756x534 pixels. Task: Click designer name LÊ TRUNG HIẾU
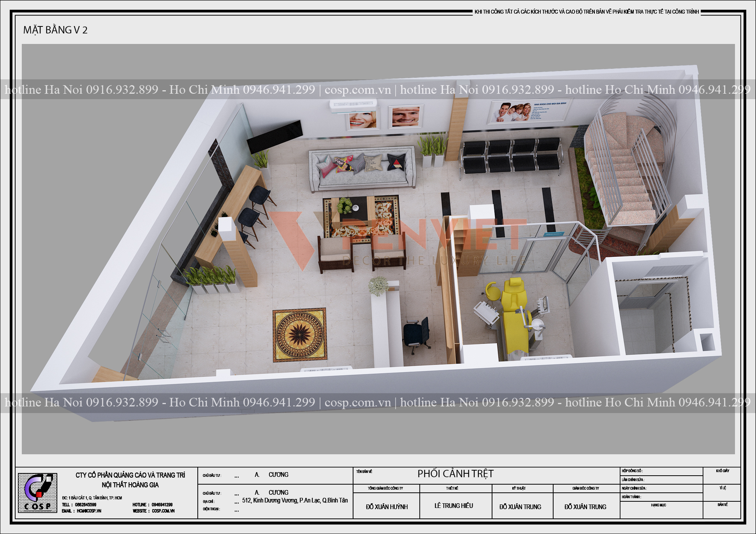pos(454,506)
